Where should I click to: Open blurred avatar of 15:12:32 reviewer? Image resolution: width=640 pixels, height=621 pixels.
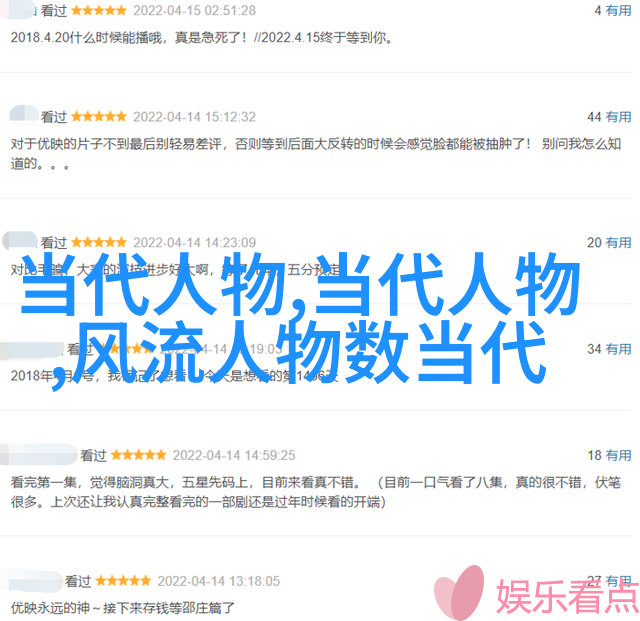click(x=24, y=114)
